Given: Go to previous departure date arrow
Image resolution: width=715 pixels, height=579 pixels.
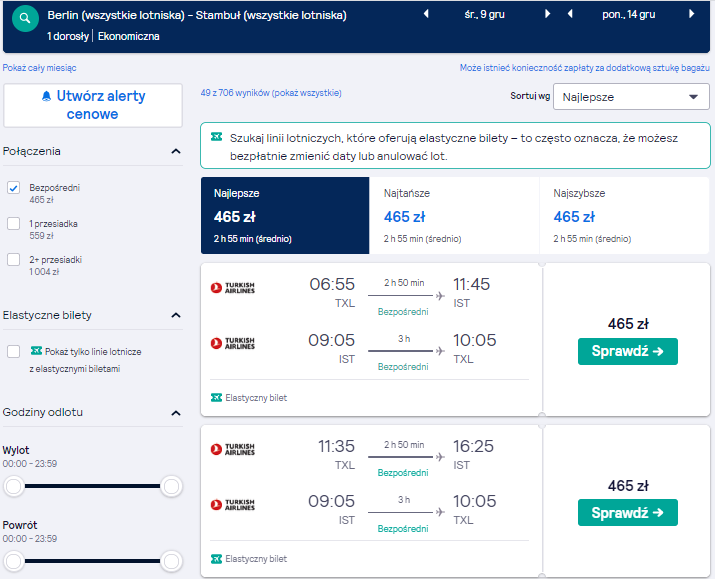Looking at the screenshot, I should pyautogui.click(x=426, y=14).
